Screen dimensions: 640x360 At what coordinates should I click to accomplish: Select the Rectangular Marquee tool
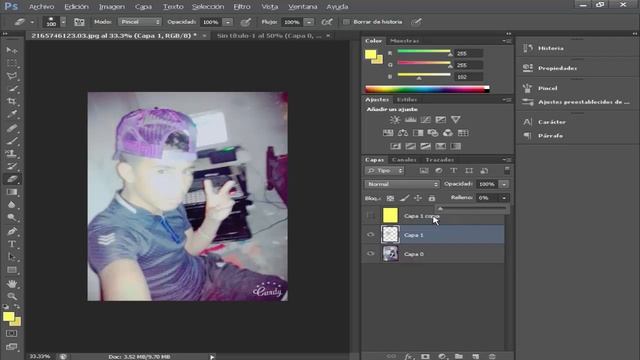click(12, 63)
